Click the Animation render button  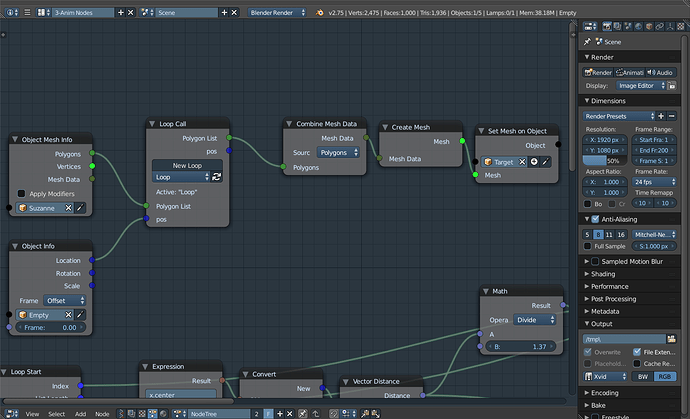pos(629,73)
